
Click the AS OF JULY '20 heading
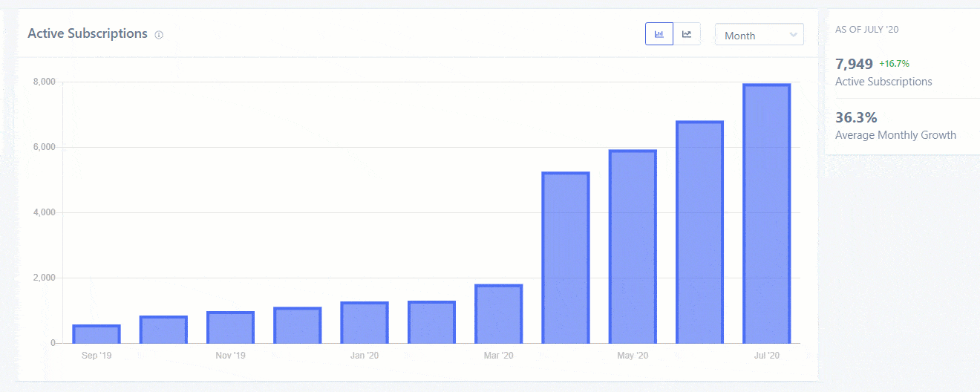click(867, 30)
